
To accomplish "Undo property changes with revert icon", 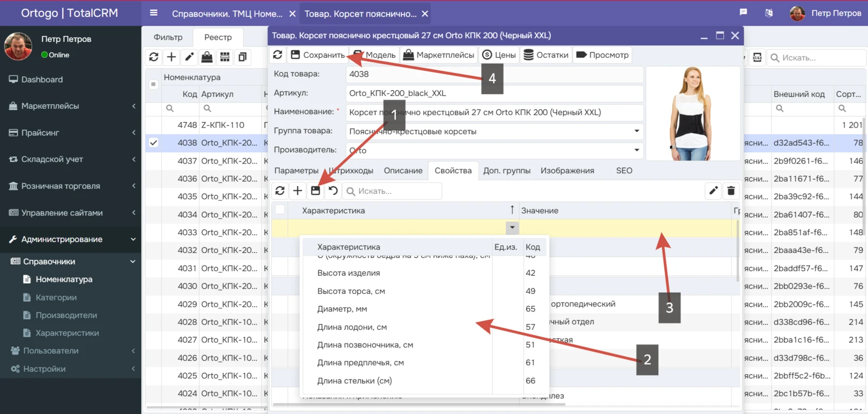I will coord(333,190).
